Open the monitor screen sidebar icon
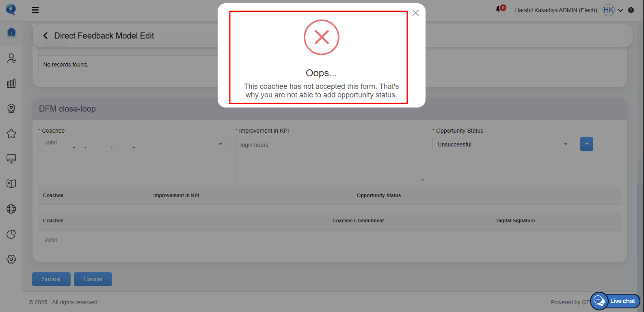 (11, 159)
